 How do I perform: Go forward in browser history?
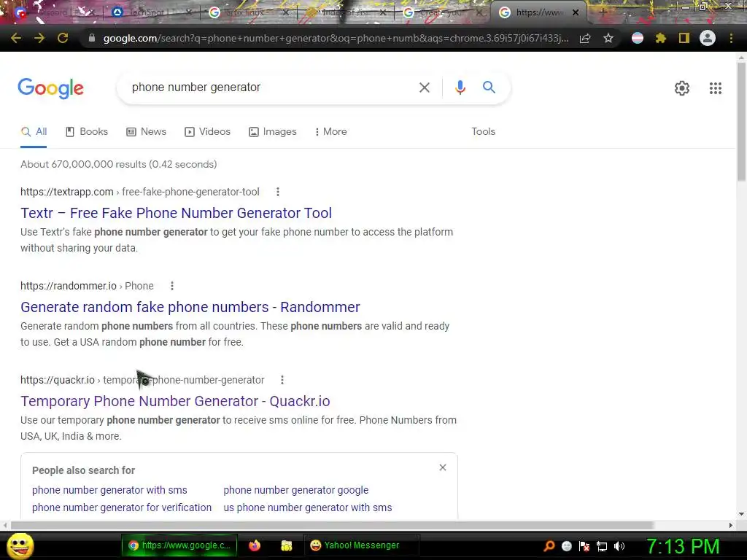coord(39,38)
